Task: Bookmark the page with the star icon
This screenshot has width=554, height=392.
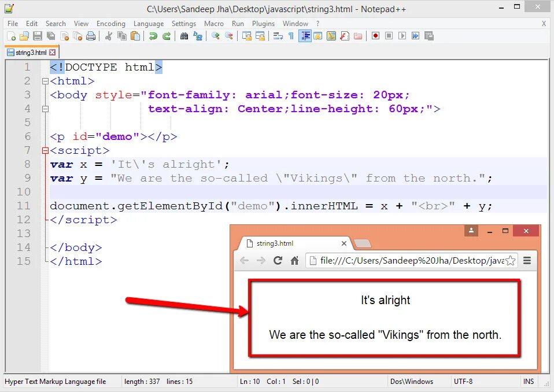Action: [511, 261]
